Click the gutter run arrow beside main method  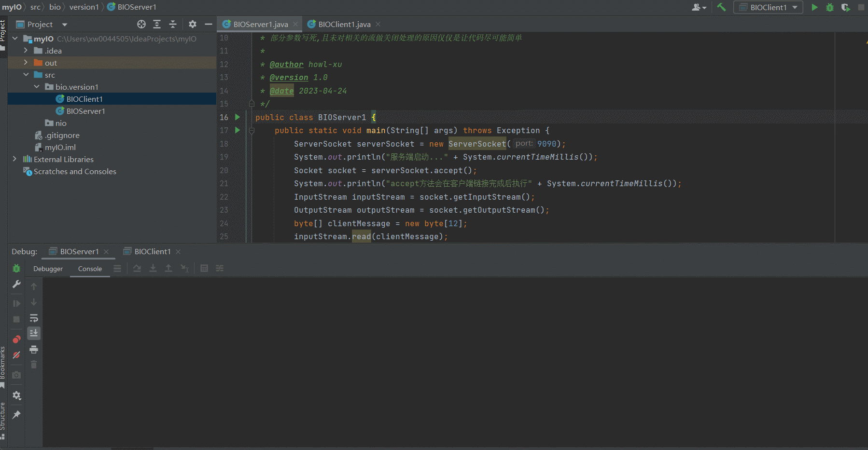click(x=237, y=130)
